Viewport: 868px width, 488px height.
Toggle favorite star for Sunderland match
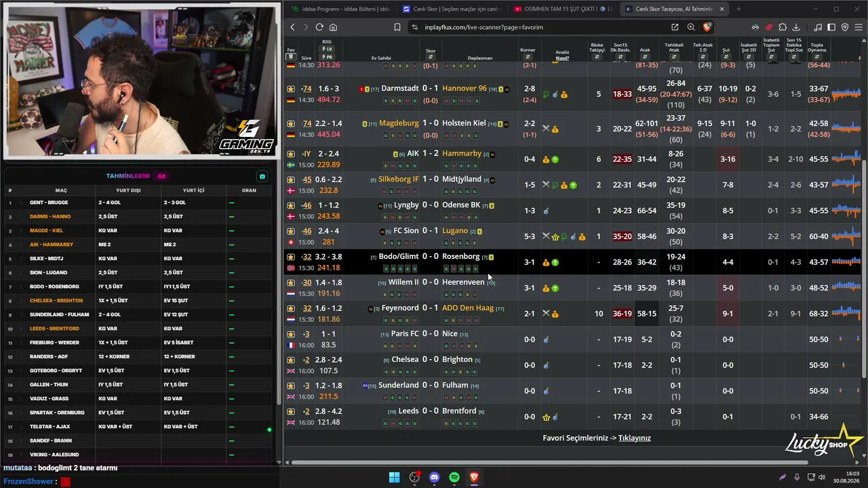pyautogui.click(x=291, y=386)
